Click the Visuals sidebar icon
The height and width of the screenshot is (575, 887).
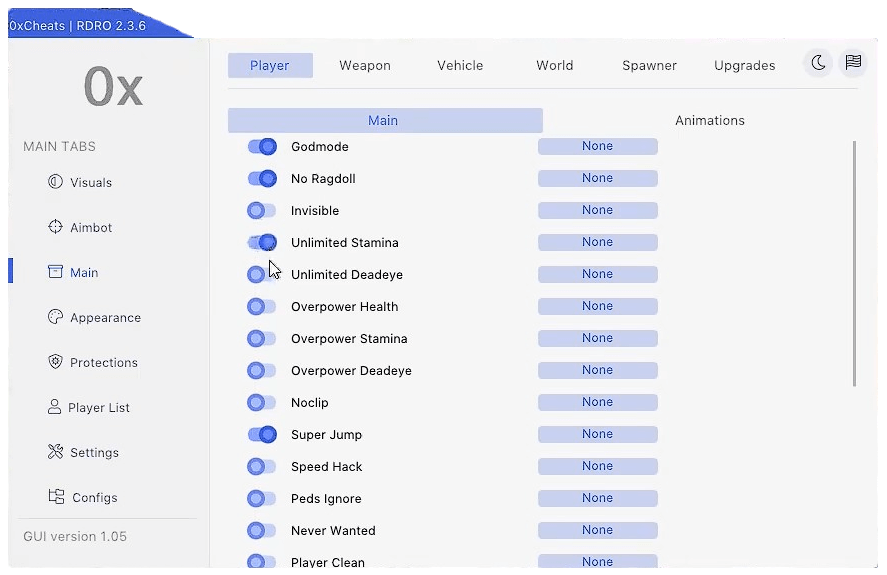coord(55,182)
